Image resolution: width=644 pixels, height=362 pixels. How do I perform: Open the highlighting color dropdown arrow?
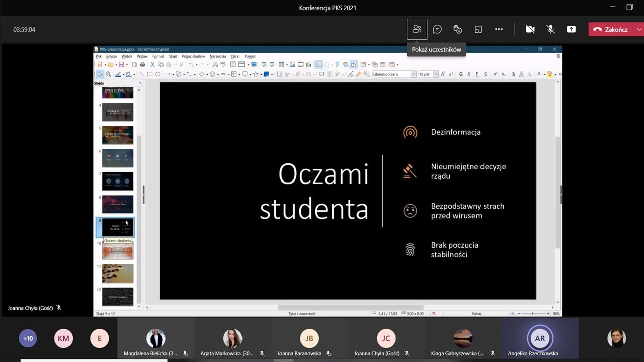click(555, 74)
